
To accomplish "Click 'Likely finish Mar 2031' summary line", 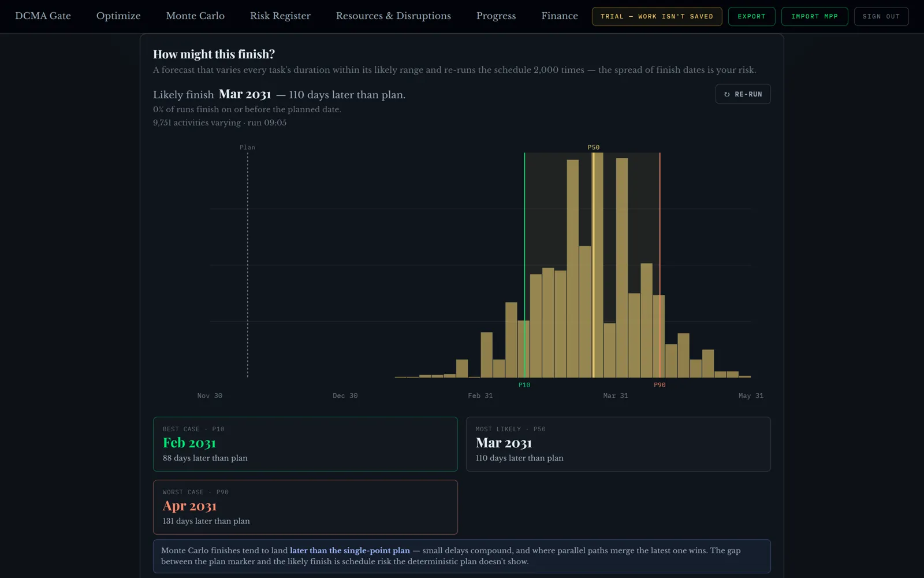I will pos(279,94).
